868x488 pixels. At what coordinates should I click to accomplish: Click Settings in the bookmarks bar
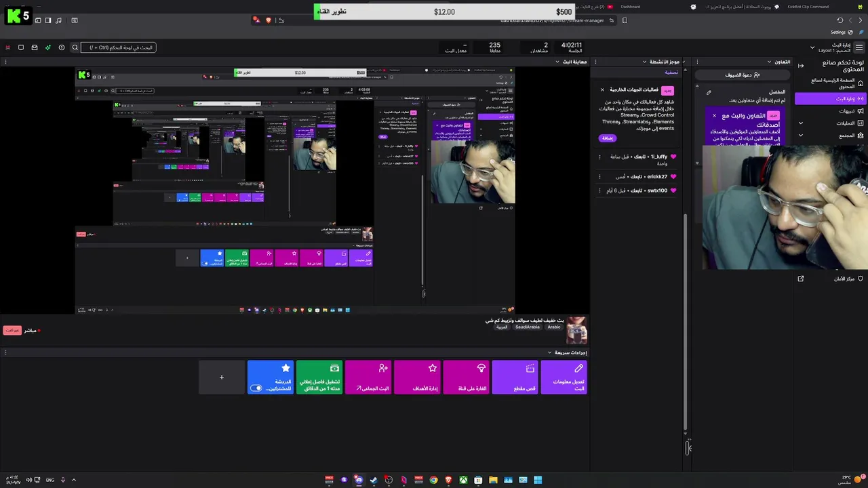841,32
